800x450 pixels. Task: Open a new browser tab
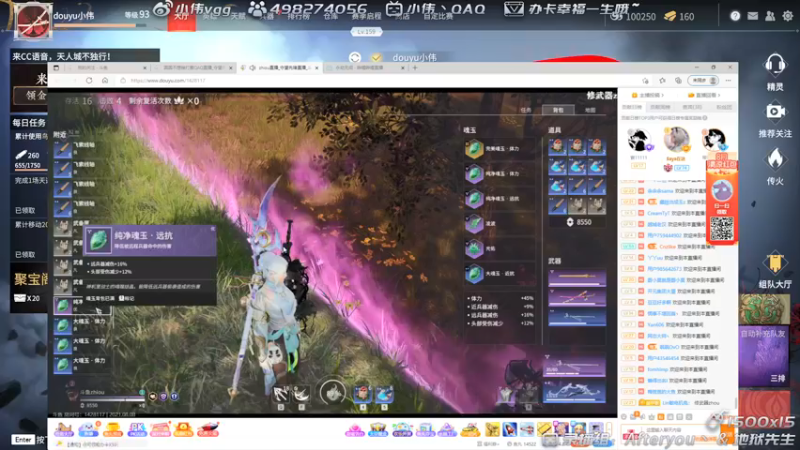[415, 67]
